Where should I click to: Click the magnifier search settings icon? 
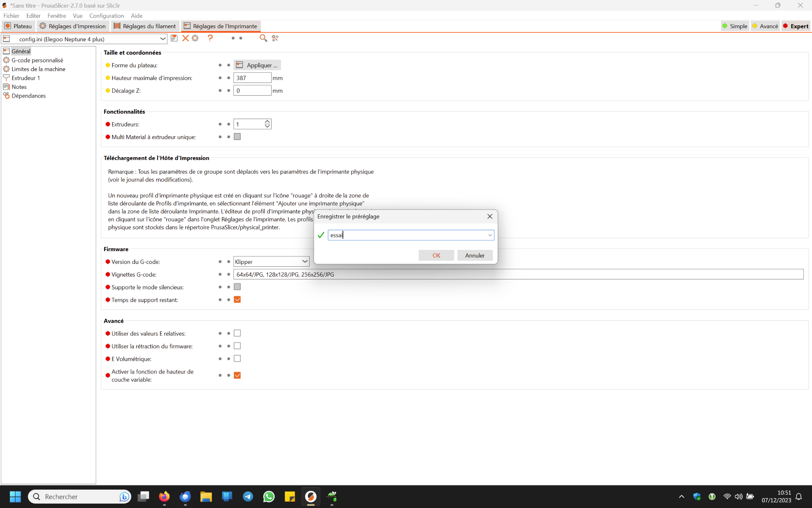coord(263,38)
